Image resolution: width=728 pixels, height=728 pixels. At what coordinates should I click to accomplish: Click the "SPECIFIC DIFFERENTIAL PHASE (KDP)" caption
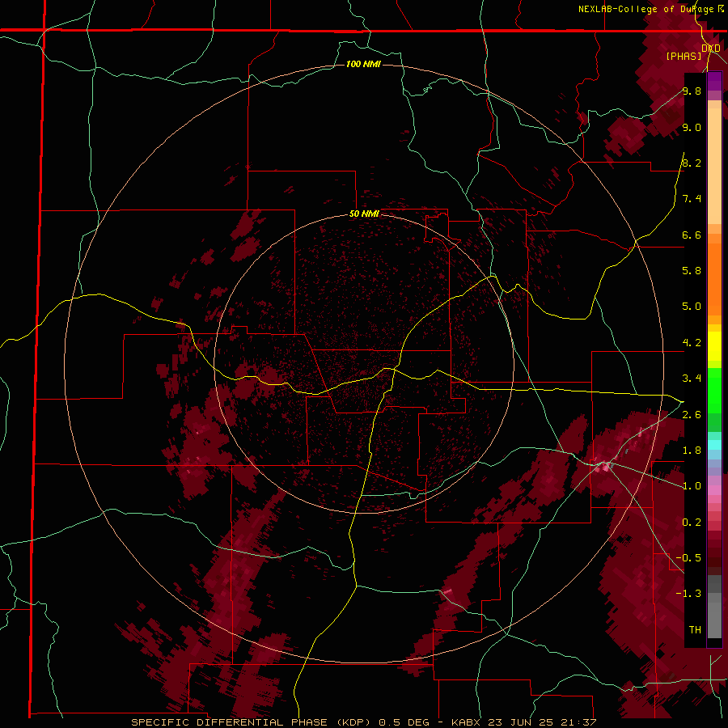click(x=253, y=722)
